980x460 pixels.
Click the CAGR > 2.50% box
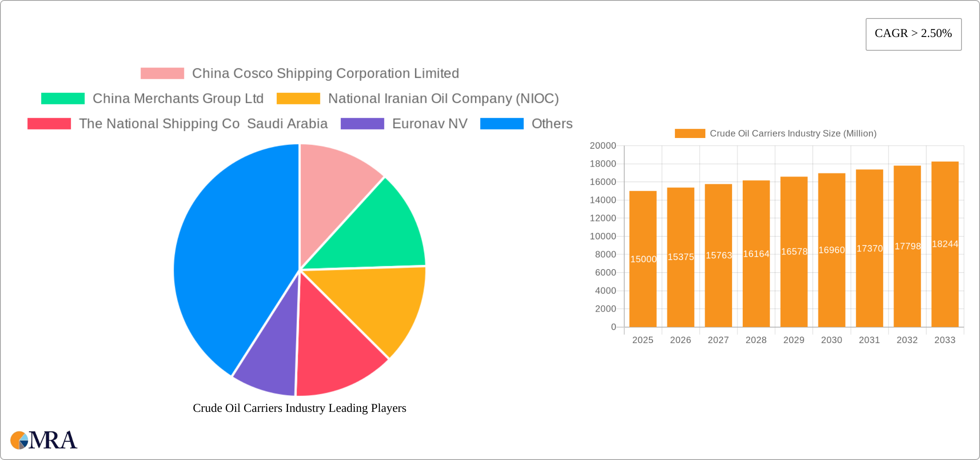pyautogui.click(x=913, y=34)
